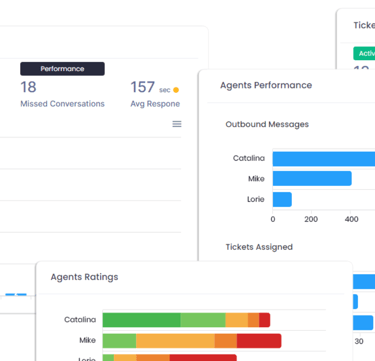Click the Performance badge button
The width and height of the screenshot is (375, 361).
pyautogui.click(x=62, y=69)
